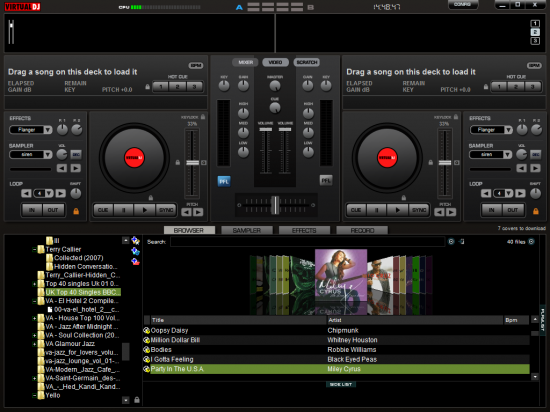Toggle orange smart loop lock, right deck
Viewport: 550px width, 412px height.
pos(536,211)
